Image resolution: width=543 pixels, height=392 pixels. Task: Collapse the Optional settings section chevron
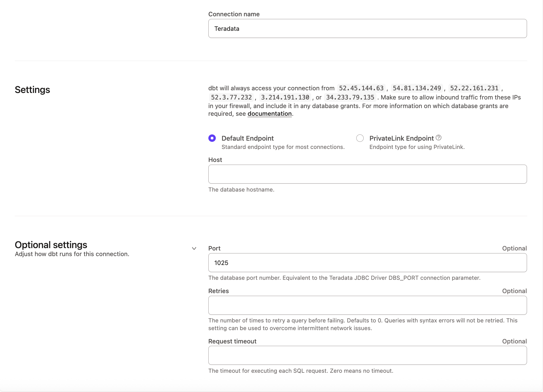(x=194, y=248)
